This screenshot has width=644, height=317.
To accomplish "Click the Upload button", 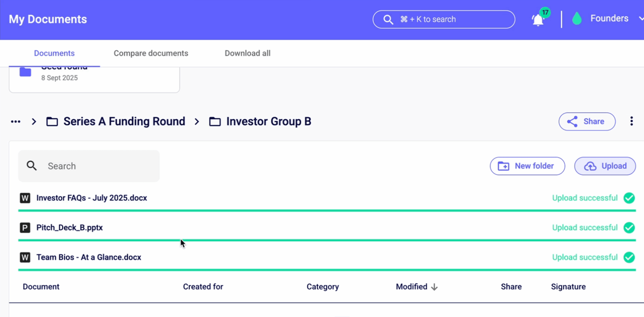I will [605, 166].
